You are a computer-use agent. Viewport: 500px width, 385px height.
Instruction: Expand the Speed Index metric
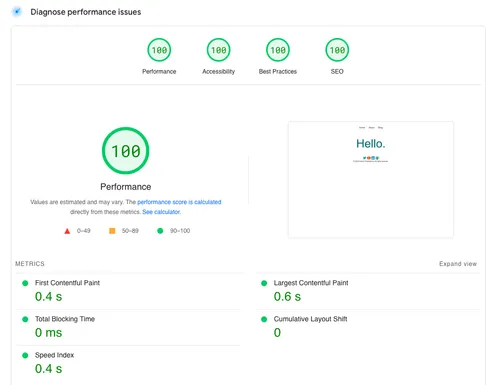[x=128, y=364]
